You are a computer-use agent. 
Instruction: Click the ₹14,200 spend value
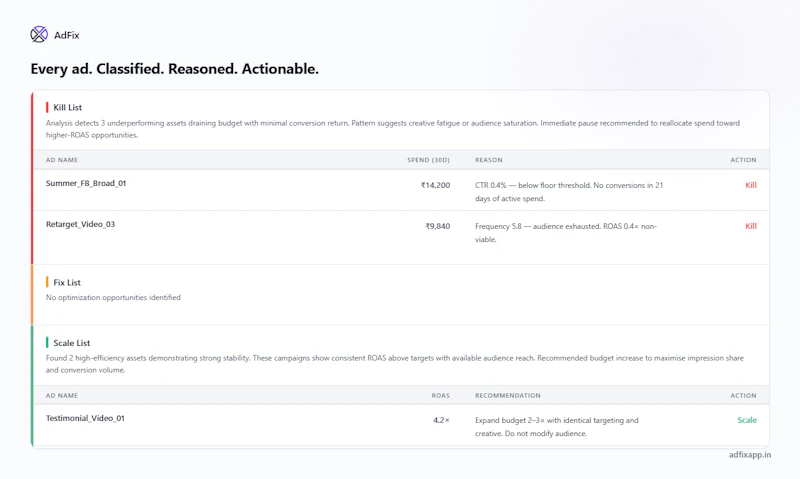pos(435,185)
